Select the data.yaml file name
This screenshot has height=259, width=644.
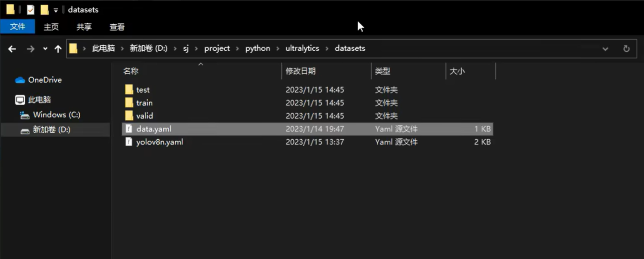click(154, 129)
